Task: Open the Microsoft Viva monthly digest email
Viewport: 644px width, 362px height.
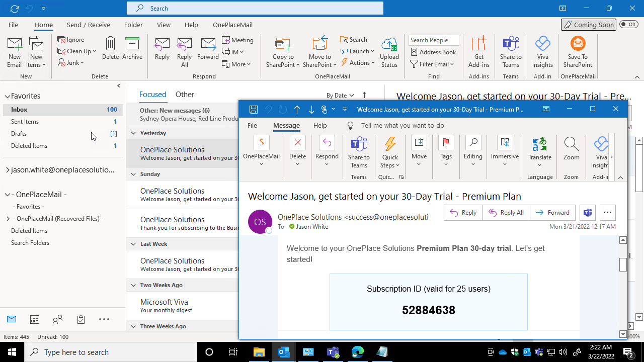Action: (183, 306)
